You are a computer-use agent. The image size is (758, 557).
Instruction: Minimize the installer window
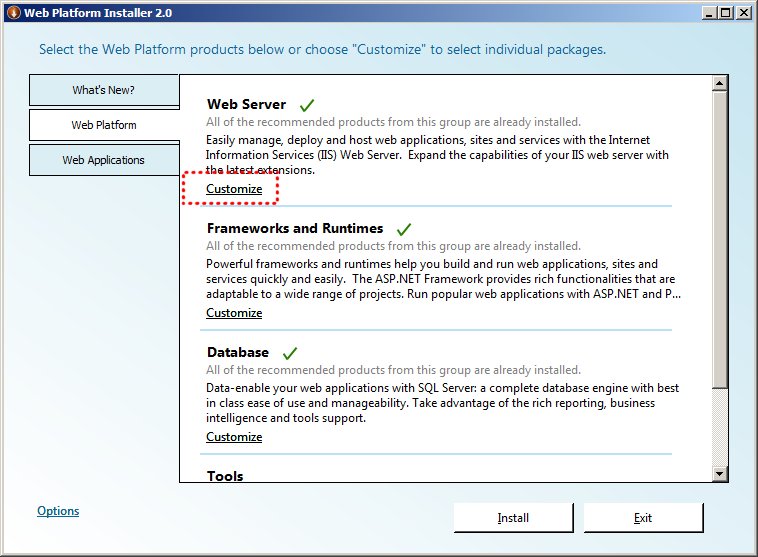(709, 13)
